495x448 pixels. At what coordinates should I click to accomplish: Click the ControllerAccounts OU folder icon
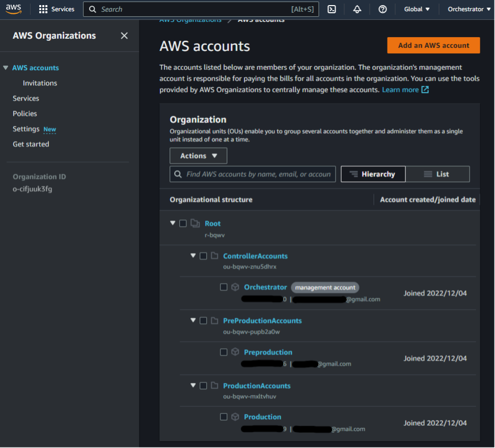point(213,256)
